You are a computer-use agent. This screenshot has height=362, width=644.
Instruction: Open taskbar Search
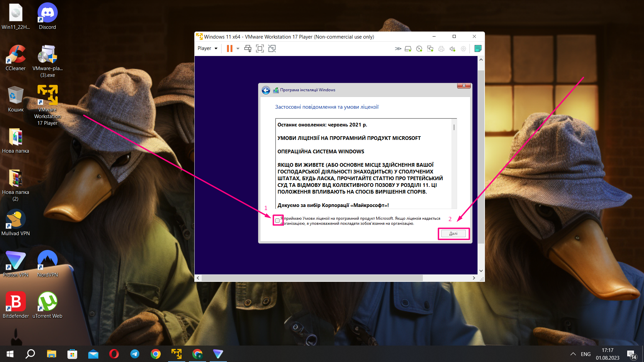point(30,354)
